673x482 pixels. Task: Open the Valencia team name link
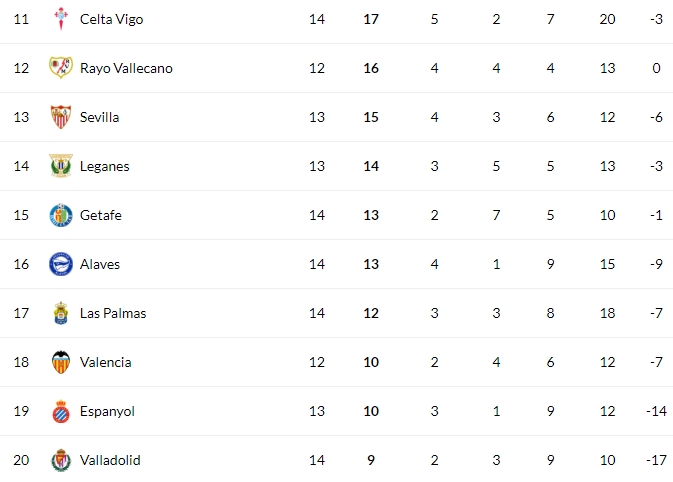click(x=106, y=362)
